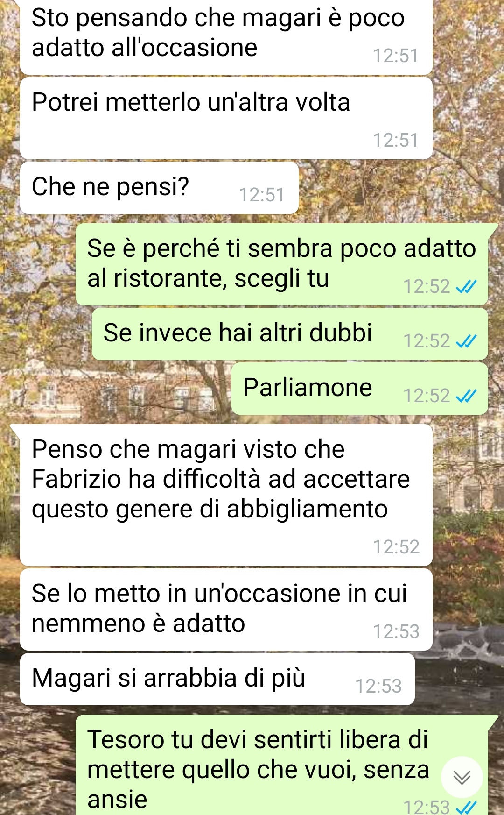This screenshot has height=815, width=504.
Task: Tap the 'Tesoro tu devi sentirti libera' message
Action: pyautogui.click(x=282, y=765)
